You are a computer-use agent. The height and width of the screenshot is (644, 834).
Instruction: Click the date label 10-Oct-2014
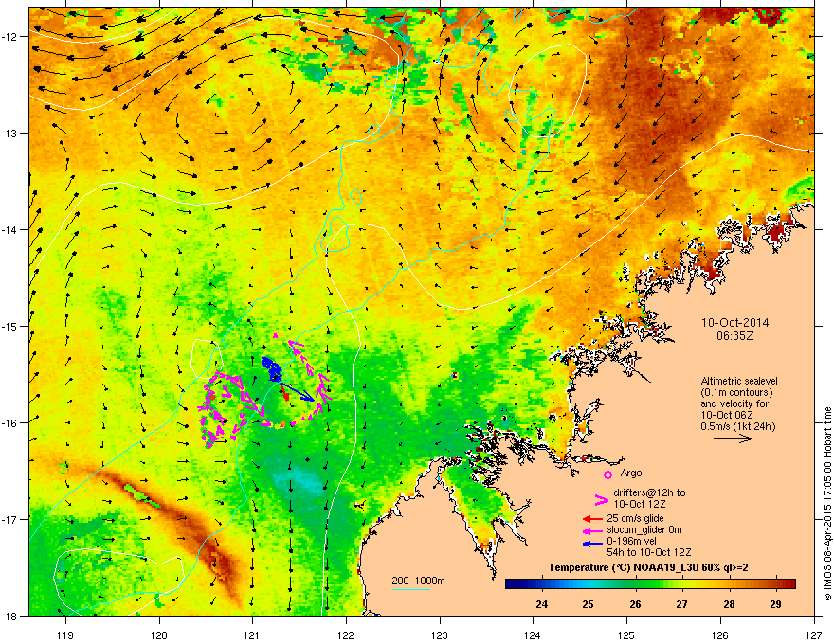734,323
